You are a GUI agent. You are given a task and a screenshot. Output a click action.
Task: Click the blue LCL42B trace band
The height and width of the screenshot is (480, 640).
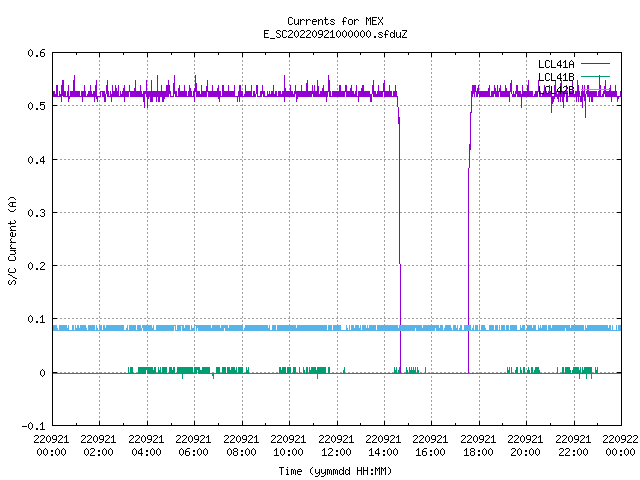[337, 328]
